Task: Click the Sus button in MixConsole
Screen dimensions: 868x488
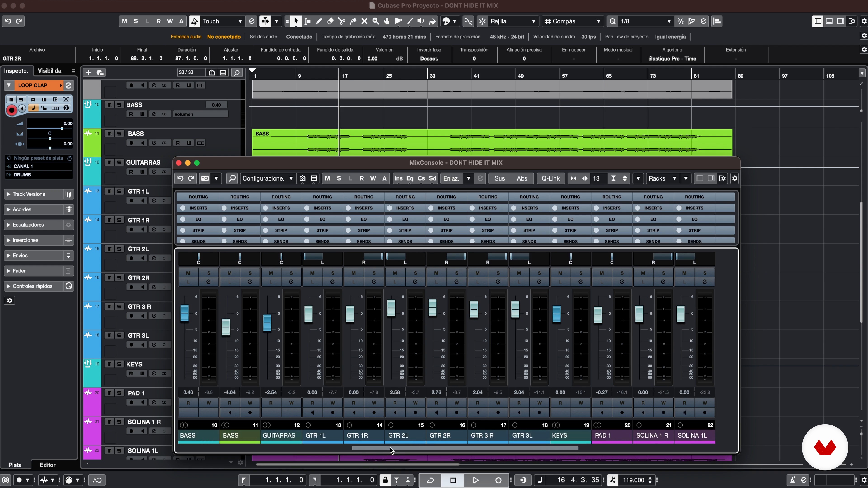Action: (499, 178)
